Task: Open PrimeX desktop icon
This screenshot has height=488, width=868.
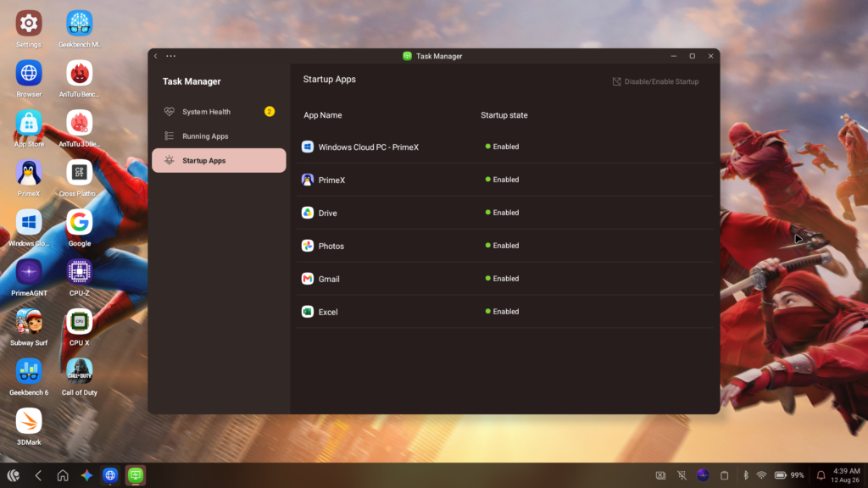Action: click(29, 173)
